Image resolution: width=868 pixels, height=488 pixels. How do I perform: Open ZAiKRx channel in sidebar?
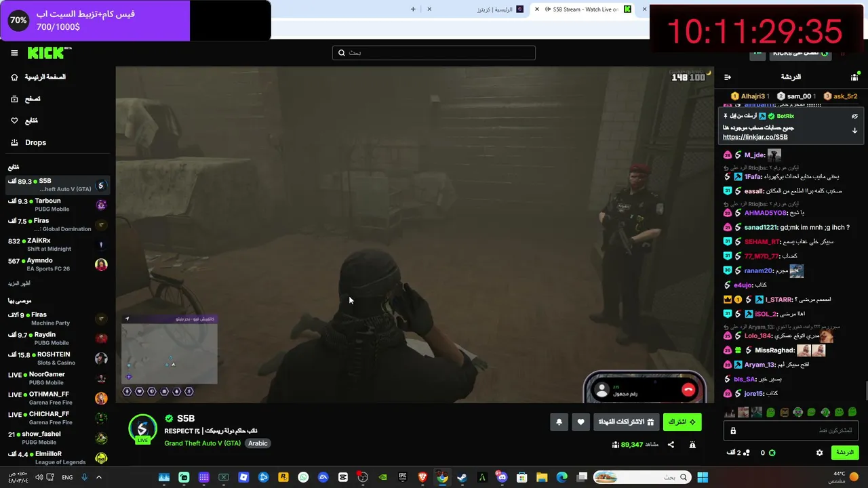click(x=58, y=245)
